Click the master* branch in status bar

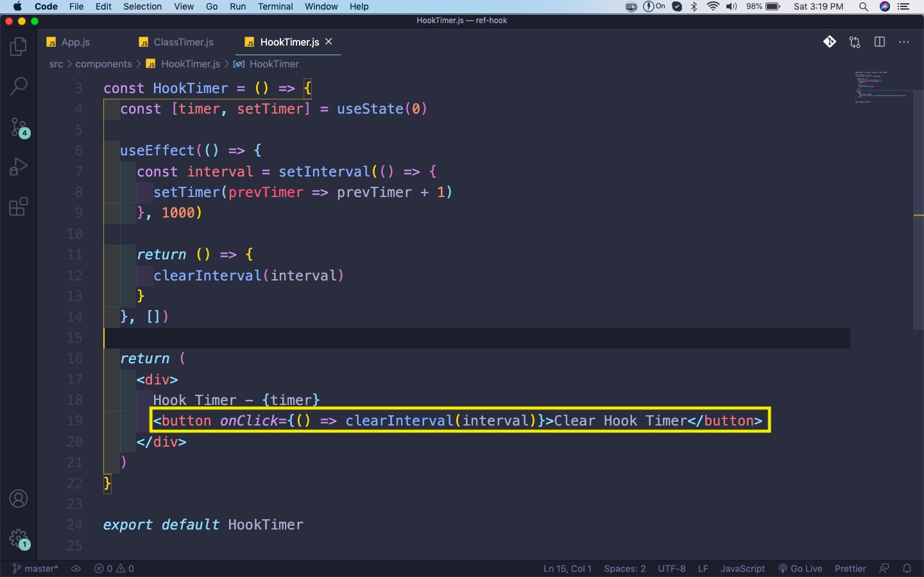point(35,569)
